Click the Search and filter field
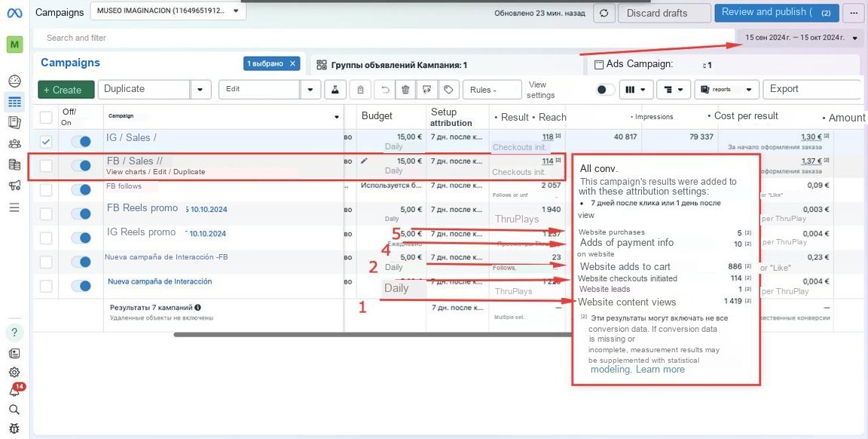The image size is (868, 439). click(384, 38)
